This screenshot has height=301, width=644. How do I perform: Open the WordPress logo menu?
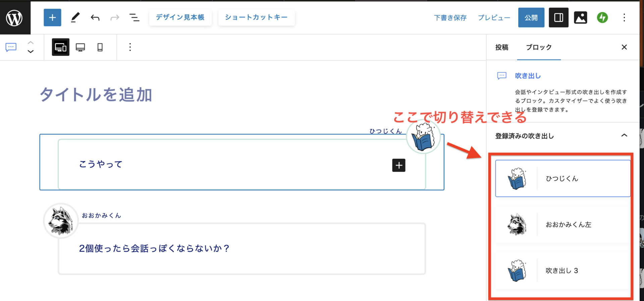click(x=15, y=17)
